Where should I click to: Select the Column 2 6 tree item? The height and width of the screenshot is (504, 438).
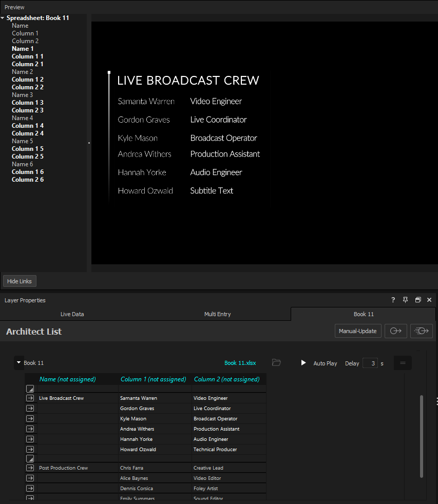28,180
